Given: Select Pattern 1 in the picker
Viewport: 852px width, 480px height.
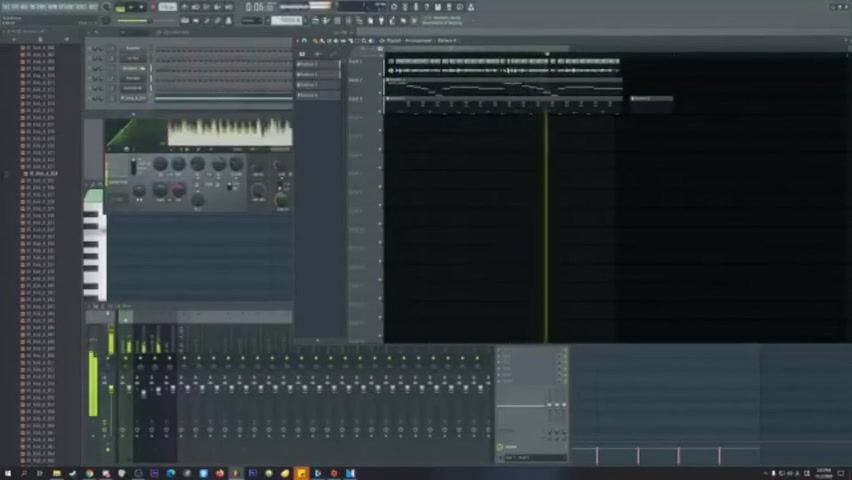Looking at the screenshot, I should [x=318, y=64].
